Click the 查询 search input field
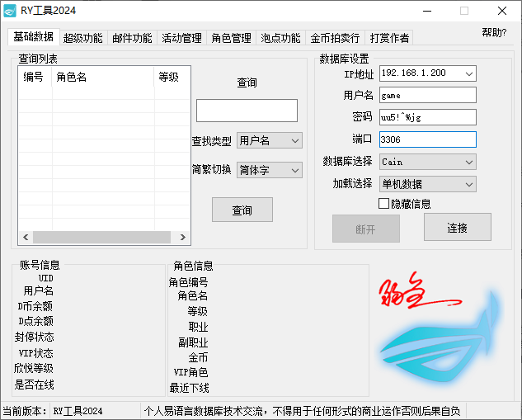The height and width of the screenshot is (420, 522). pos(247,111)
